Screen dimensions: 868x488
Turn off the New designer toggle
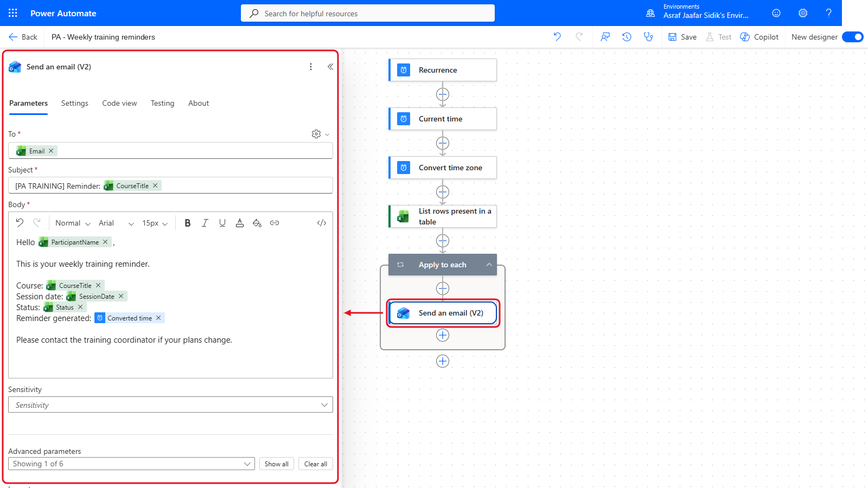click(x=853, y=37)
